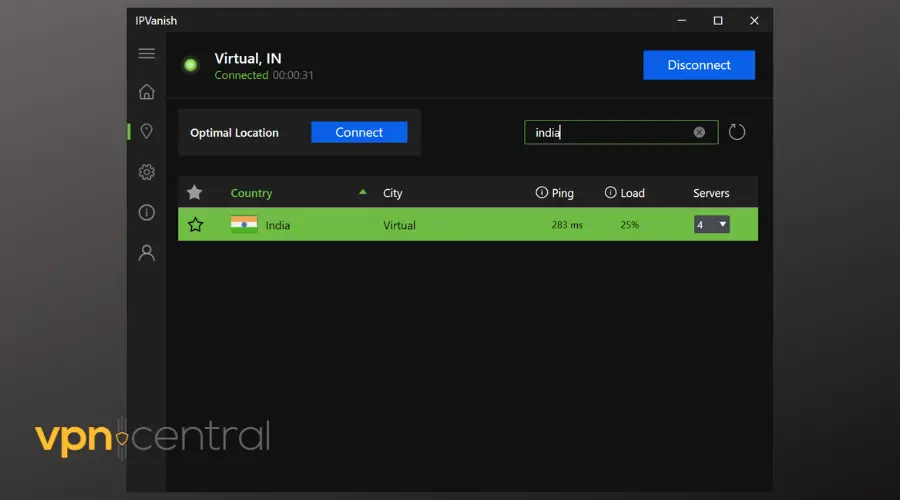900x500 pixels.
Task: Sort servers by Load column
Action: click(633, 193)
